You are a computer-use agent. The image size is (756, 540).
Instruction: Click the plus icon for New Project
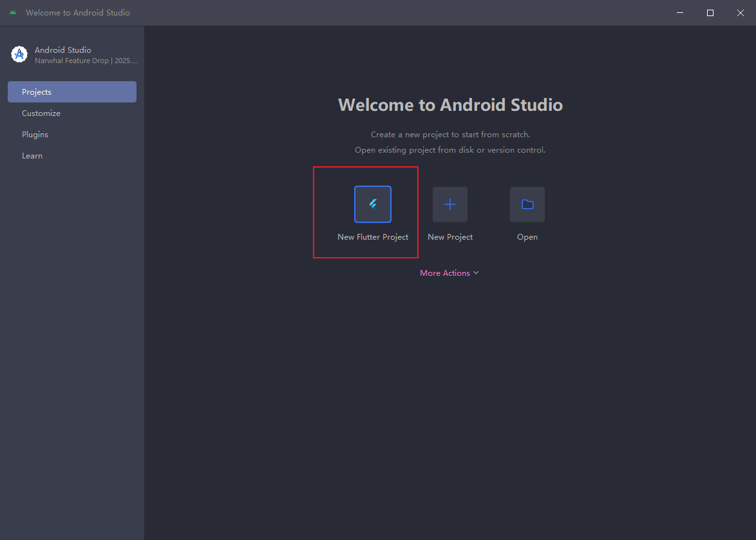point(450,204)
